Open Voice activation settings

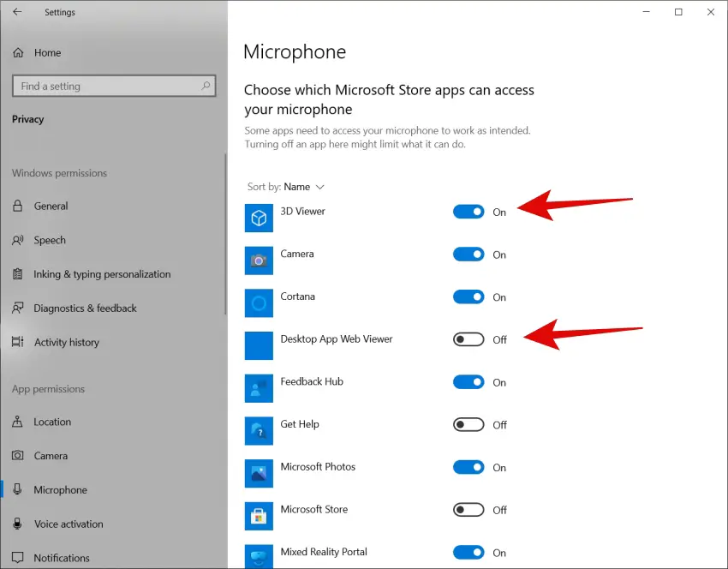(x=69, y=524)
